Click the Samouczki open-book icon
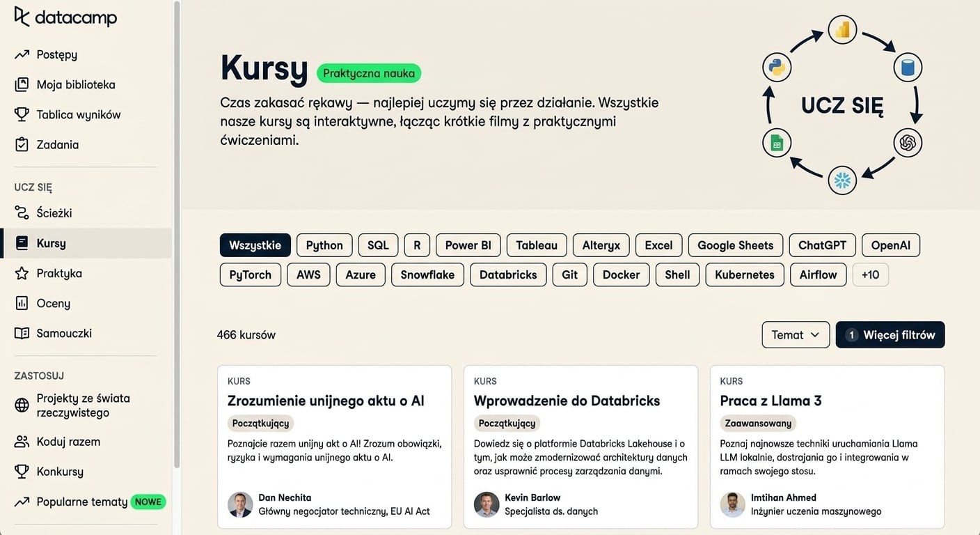Screen dimensions: 980x535 coord(22,333)
